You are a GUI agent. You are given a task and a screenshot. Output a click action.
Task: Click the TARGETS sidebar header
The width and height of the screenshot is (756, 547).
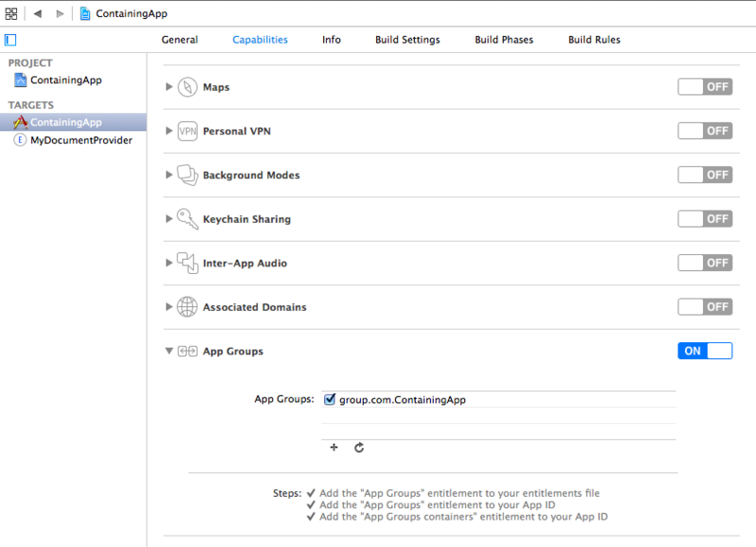click(x=31, y=105)
